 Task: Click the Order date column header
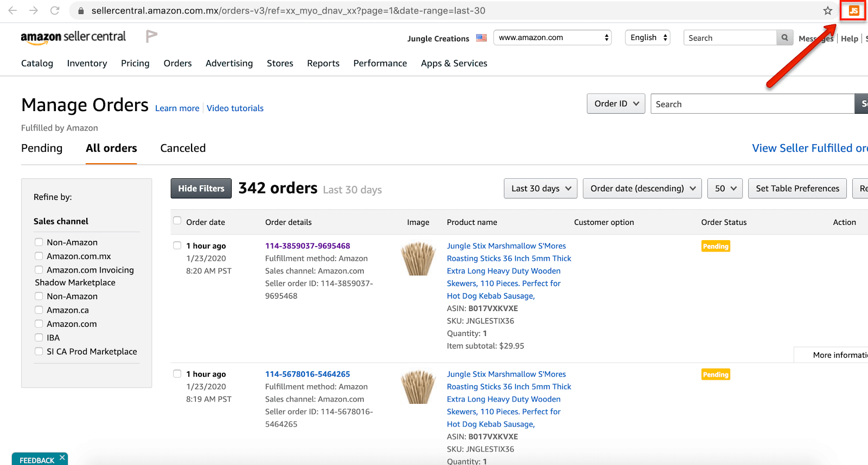206,222
